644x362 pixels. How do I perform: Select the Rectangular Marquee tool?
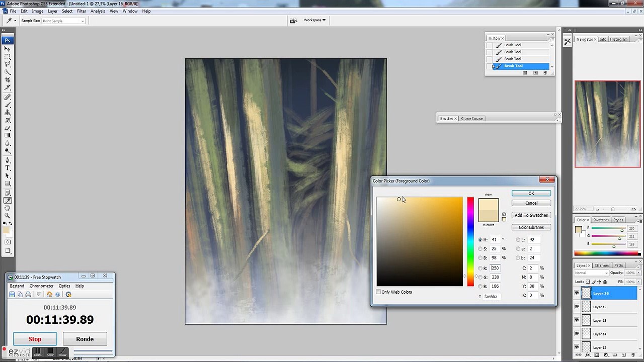click(8, 57)
